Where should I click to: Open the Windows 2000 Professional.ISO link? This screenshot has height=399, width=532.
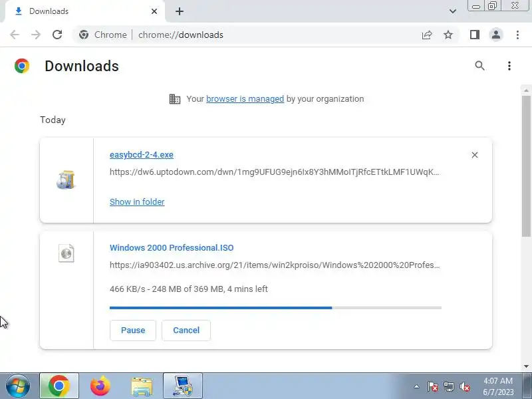(172, 247)
